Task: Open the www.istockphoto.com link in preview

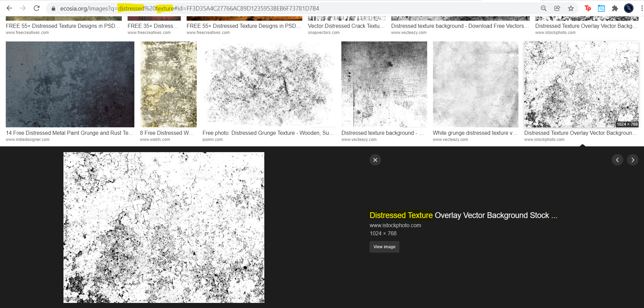Action: pos(395,225)
